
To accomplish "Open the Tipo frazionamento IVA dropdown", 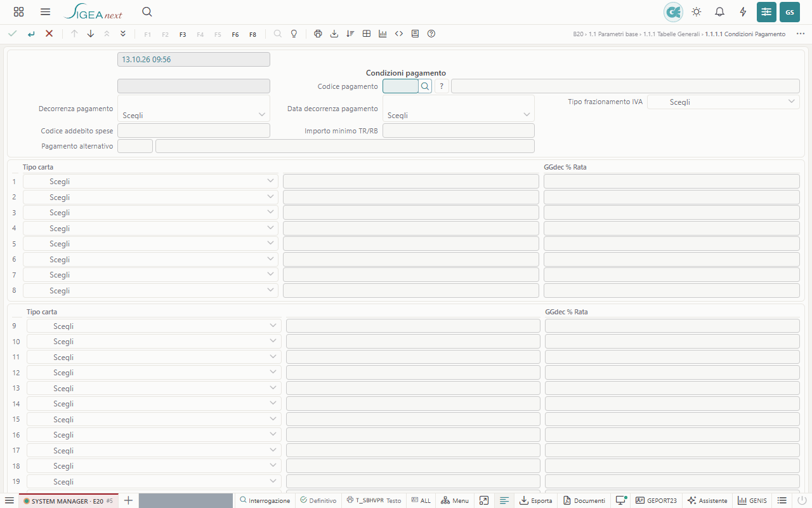I will click(x=723, y=102).
